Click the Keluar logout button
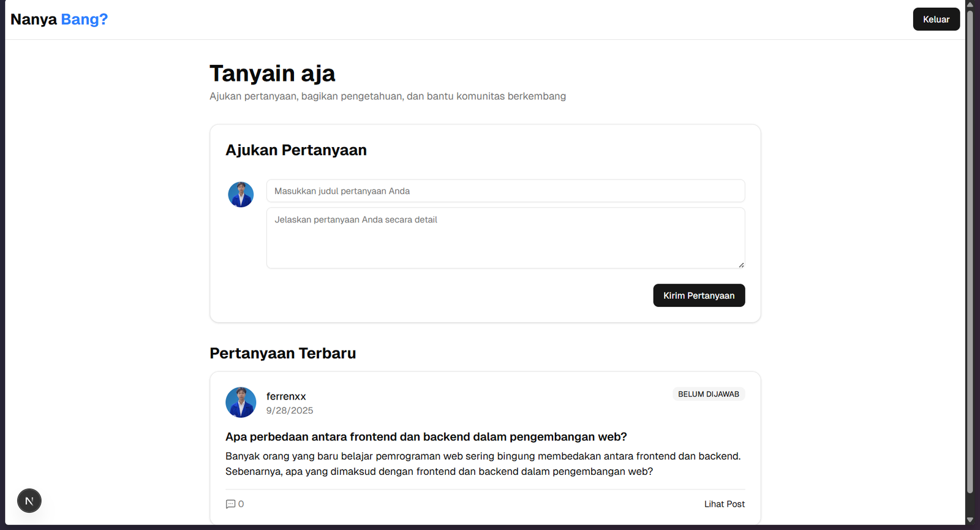980x530 pixels. [936, 20]
